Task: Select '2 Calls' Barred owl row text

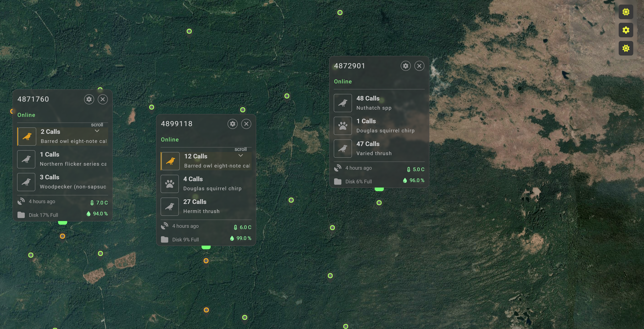Action: (x=50, y=131)
